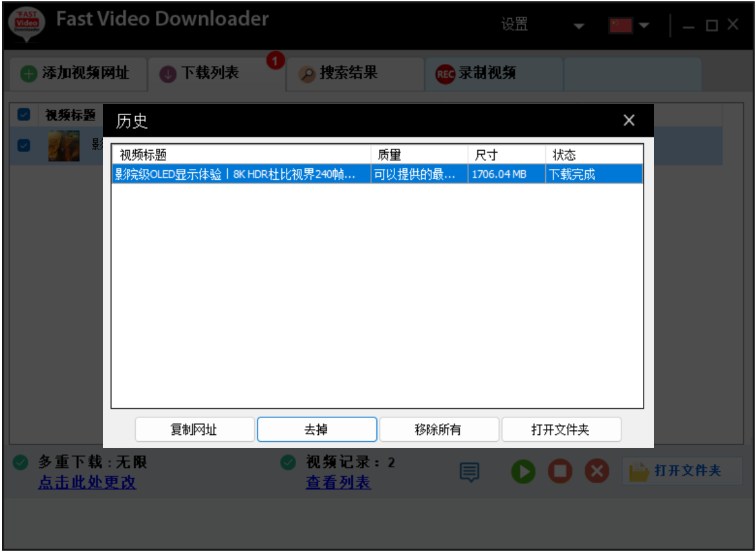Click the 可以提供的最... quality cell

pos(420,174)
